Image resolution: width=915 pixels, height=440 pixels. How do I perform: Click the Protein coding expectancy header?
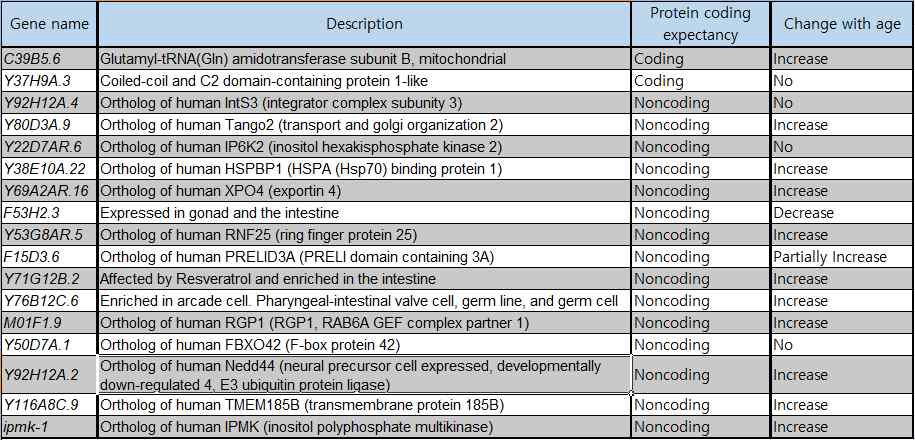point(700,24)
